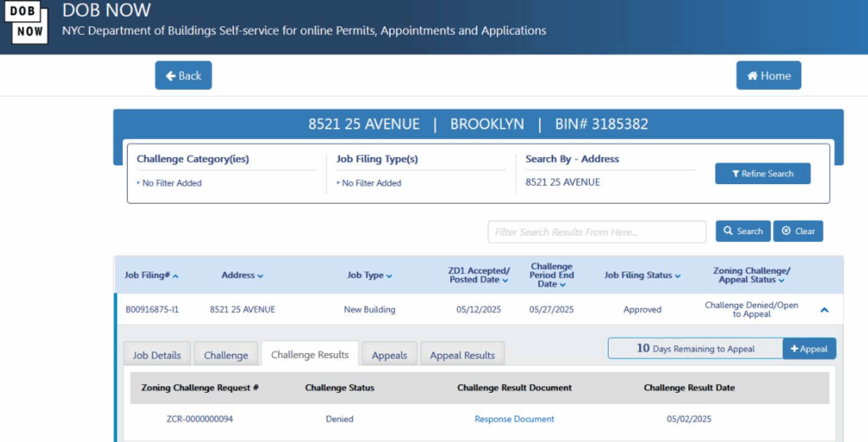Click the 05/12/2025 posted date cell
The height and width of the screenshot is (442, 868).
(479, 310)
